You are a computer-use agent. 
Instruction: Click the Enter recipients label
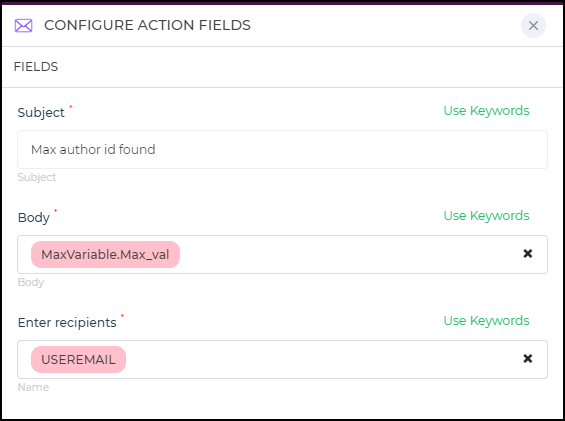(67, 322)
